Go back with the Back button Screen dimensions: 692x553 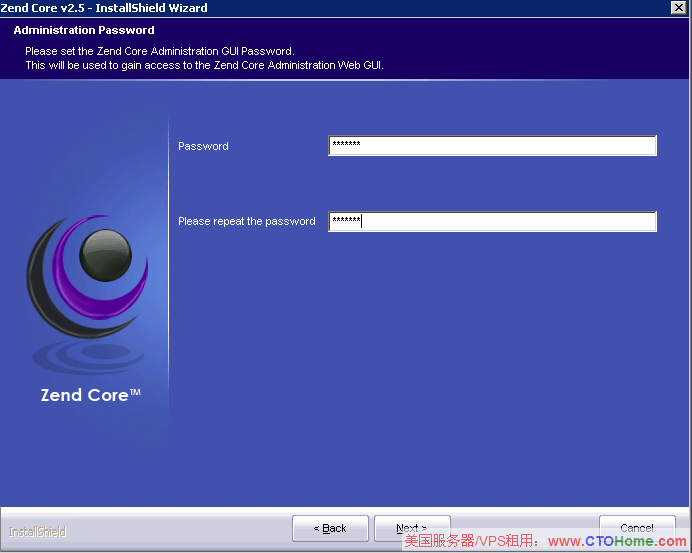pos(330,528)
